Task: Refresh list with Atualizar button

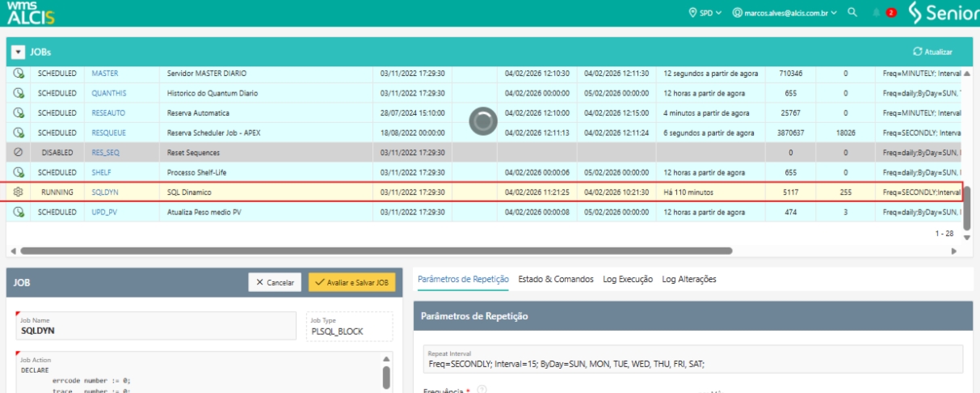Action: coord(932,52)
